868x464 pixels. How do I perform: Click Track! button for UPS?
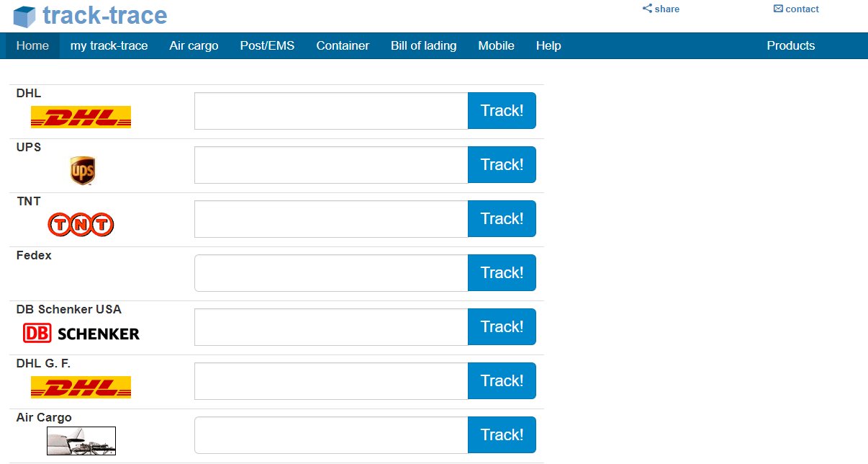502,165
